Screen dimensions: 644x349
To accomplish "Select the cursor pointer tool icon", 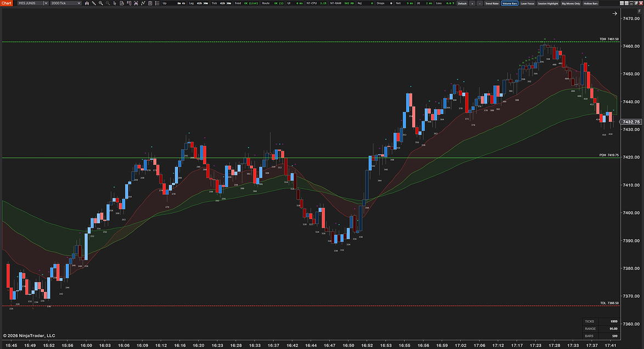I will point(115,3).
